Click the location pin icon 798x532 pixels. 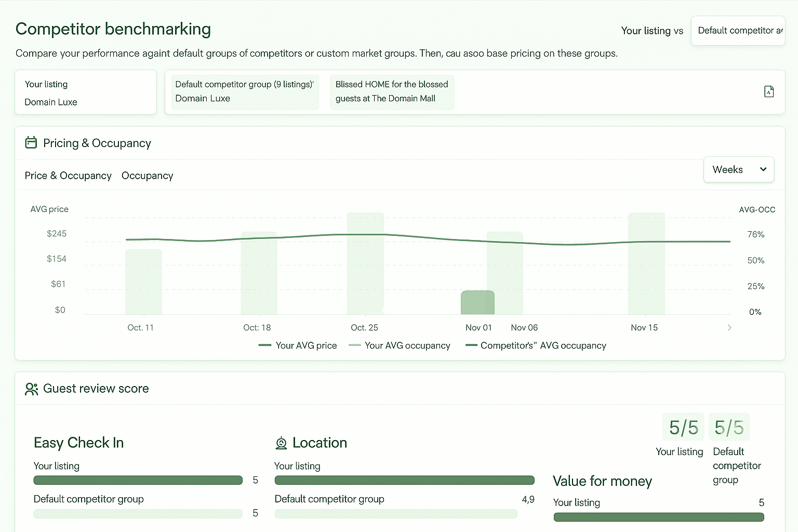coord(281,443)
